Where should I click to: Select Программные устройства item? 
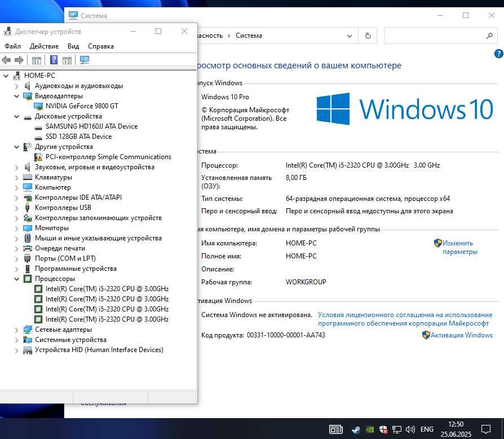(x=76, y=269)
